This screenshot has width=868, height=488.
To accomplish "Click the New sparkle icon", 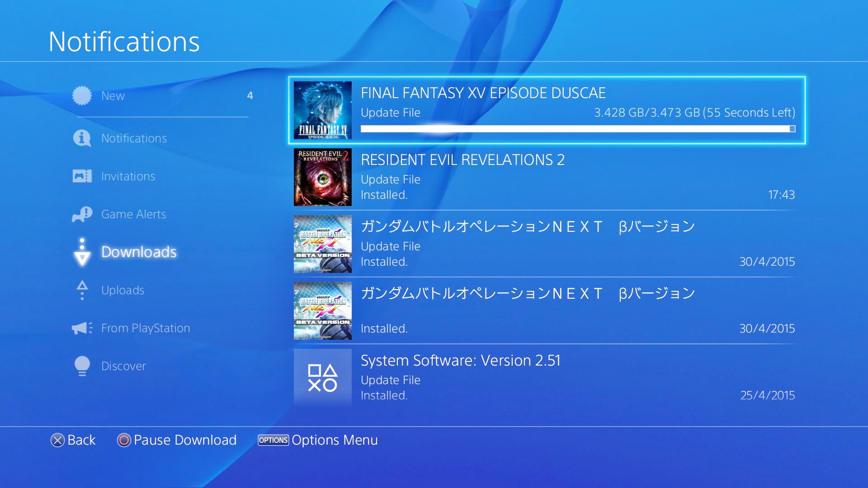I will pos(82,96).
